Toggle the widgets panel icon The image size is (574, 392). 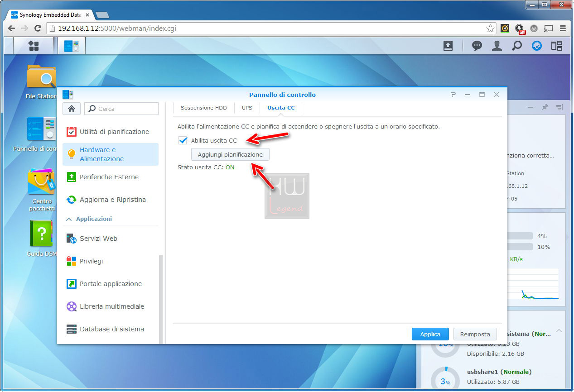click(x=557, y=46)
